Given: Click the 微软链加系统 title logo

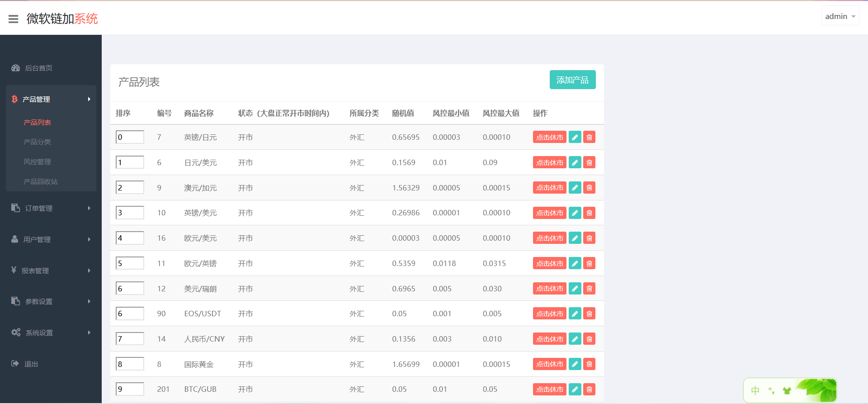Looking at the screenshot, I should pyautogui.click(x=62, y=19).
